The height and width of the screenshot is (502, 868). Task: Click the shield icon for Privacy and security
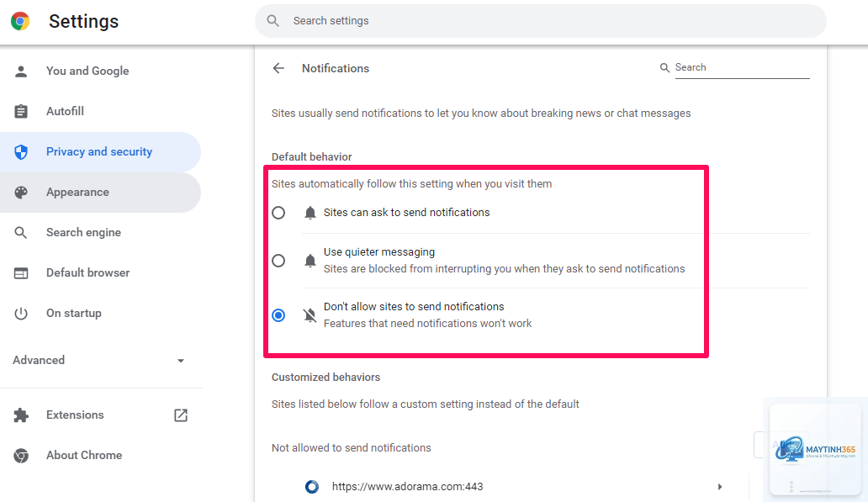tap(21, 151)
